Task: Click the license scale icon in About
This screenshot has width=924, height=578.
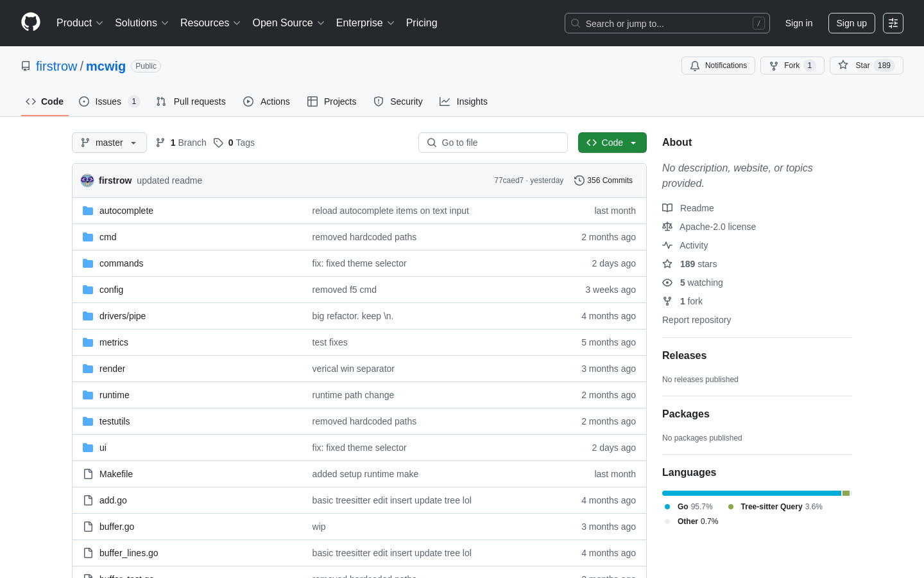Action: 667,227
